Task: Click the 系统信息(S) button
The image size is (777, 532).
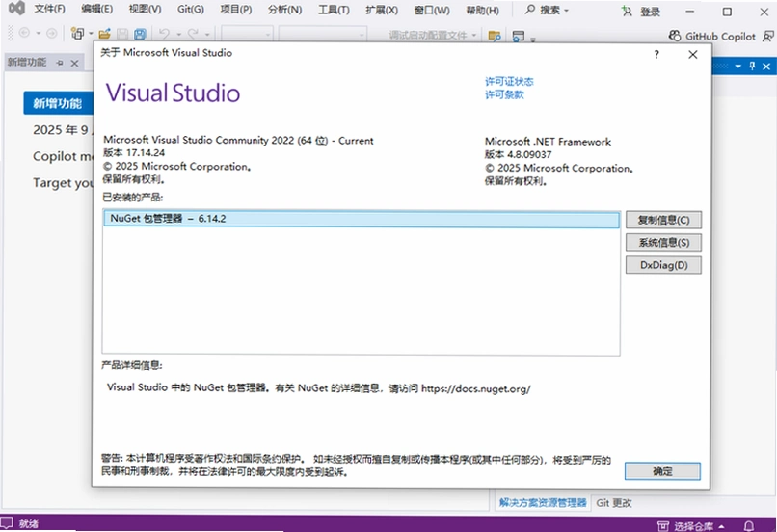Action: pyautogui.click(x=663, y=242)
